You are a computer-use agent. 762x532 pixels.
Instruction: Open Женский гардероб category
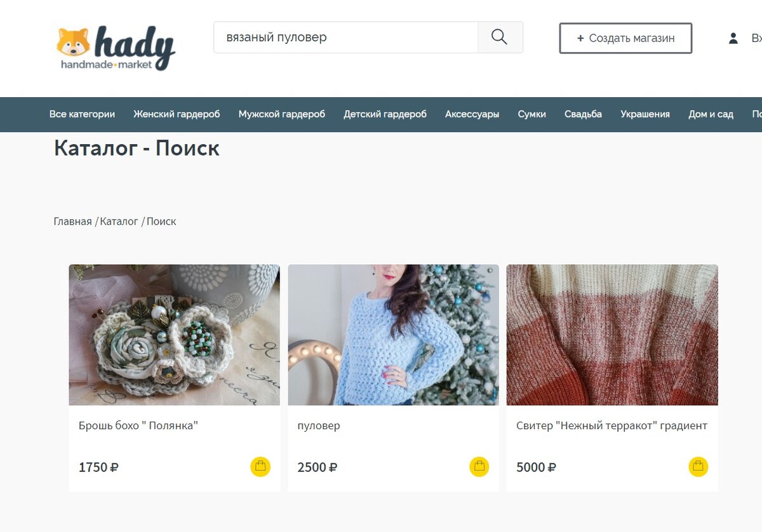pos(177,114)
